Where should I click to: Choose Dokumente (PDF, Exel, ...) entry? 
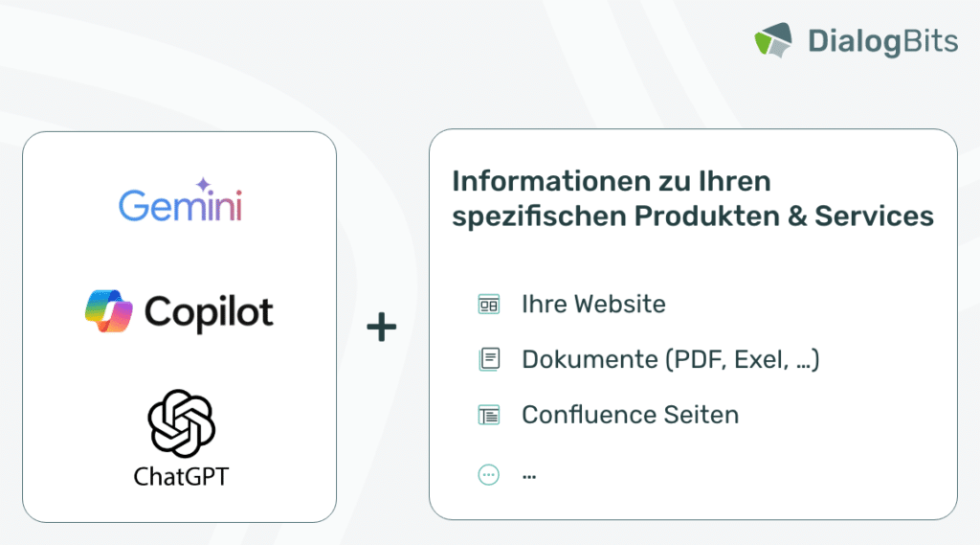click(670, 360)
